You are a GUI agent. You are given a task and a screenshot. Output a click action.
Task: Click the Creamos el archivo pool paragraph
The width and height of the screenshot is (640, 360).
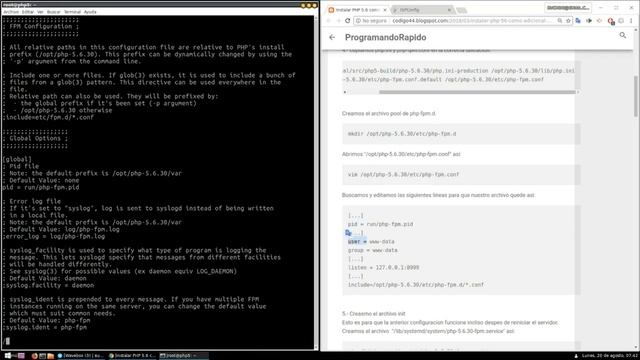click(x=389, y=113)
